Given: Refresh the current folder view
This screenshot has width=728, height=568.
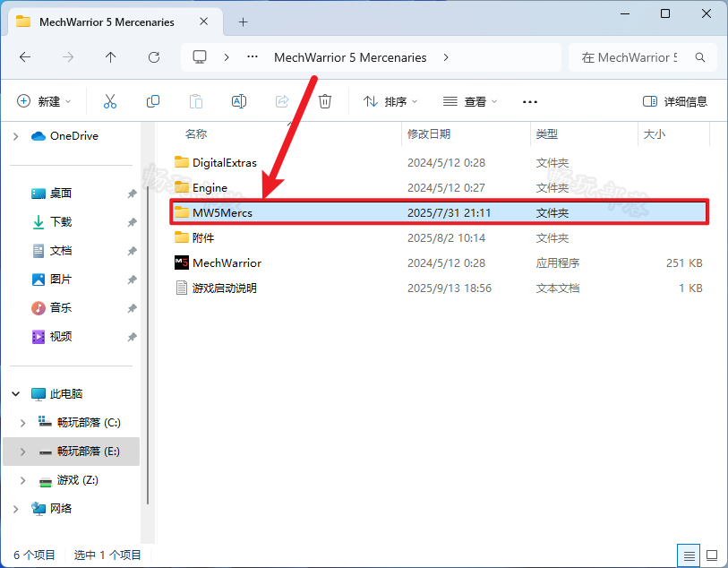Looking at the screenshot, I should [x=154, y=57].
